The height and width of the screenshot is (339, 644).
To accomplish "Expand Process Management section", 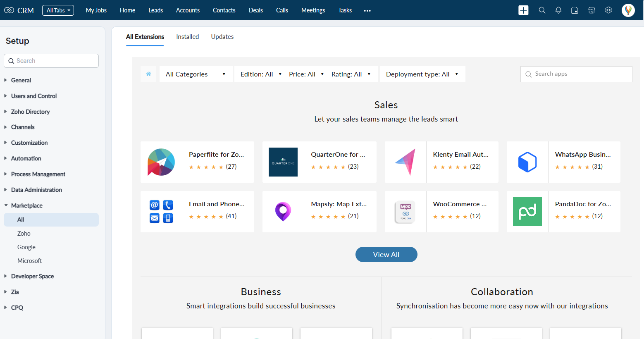I will click(38, 174).
